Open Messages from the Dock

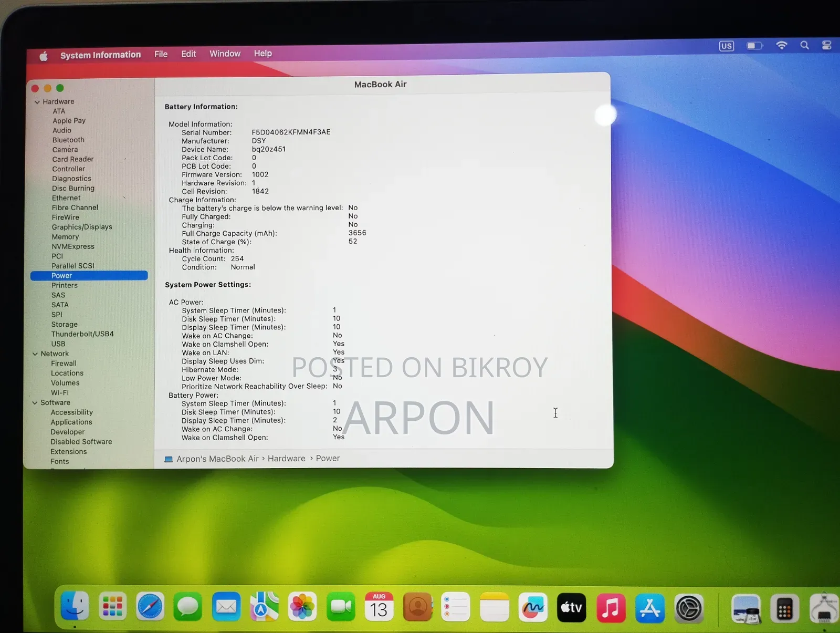tap(188, 607)
